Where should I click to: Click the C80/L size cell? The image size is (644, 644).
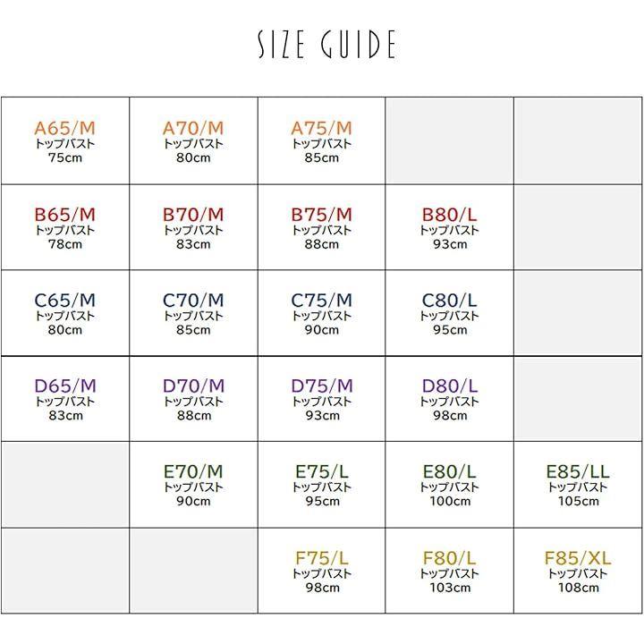coord(450,313)
